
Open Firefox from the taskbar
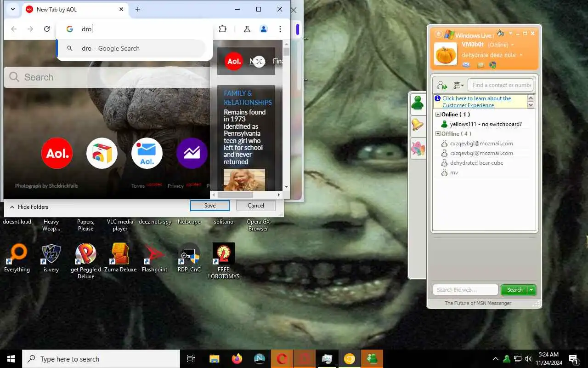(237, 359)
